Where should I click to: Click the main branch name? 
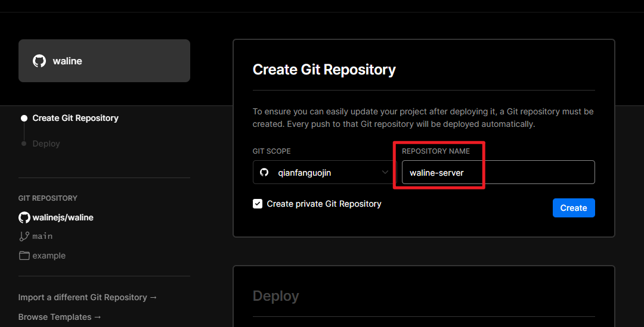pos(42,236)
